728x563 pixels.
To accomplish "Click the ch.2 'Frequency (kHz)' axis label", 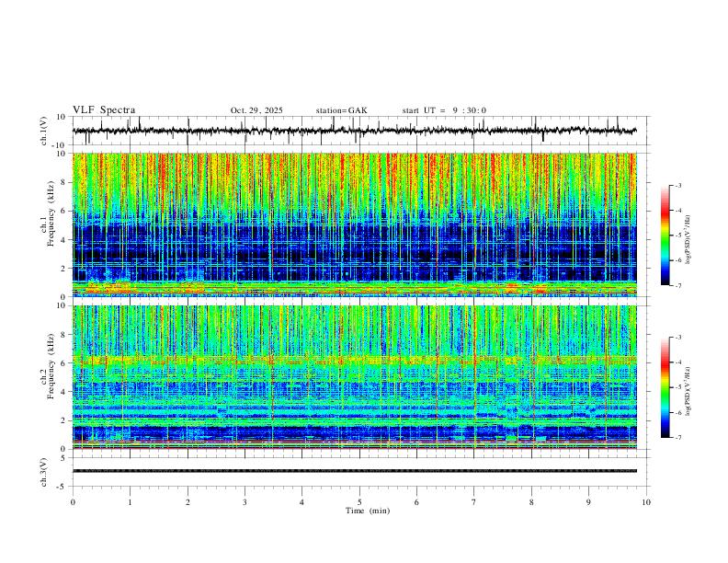I will (x=51, y=366).
